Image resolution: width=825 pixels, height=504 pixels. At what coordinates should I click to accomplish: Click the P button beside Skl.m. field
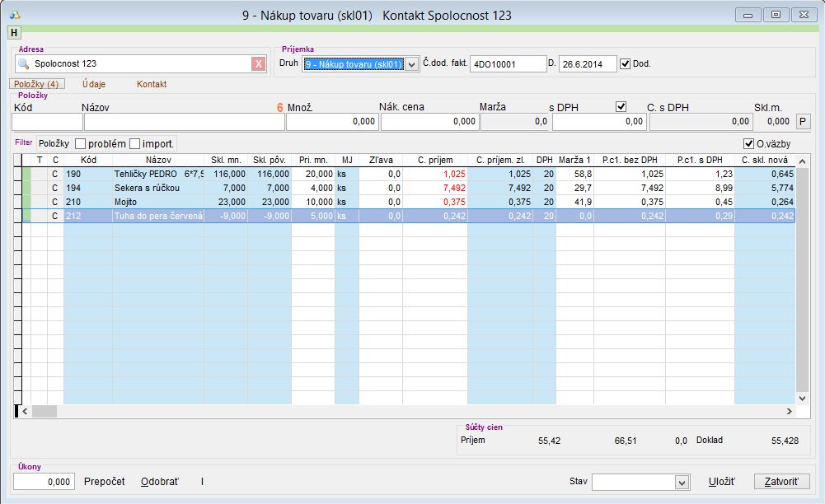(804, 122)
